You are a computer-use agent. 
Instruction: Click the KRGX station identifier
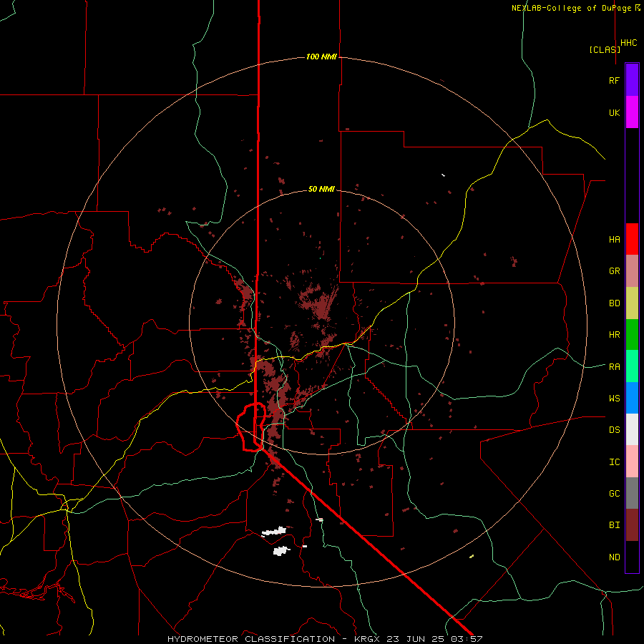[x=367, y=639]
